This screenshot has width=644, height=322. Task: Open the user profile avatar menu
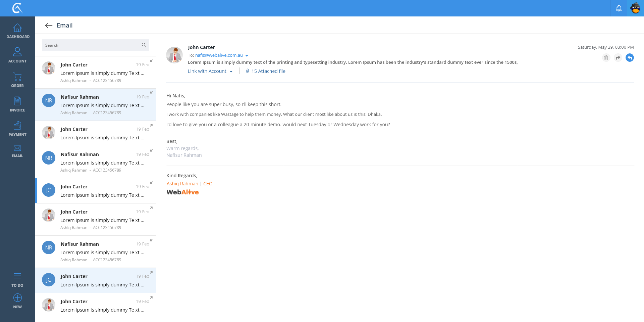pyautogui.click(x=635, y=8)
